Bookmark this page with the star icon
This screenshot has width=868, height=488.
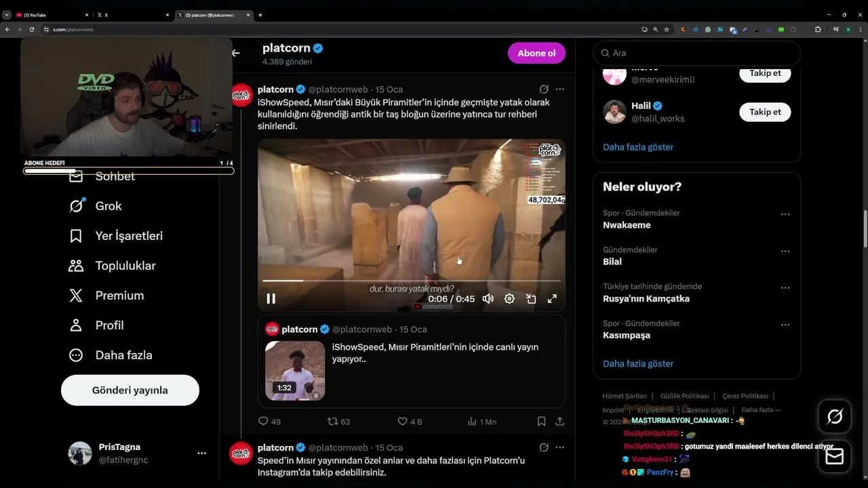pyautogui.click(x=667, y=30)
